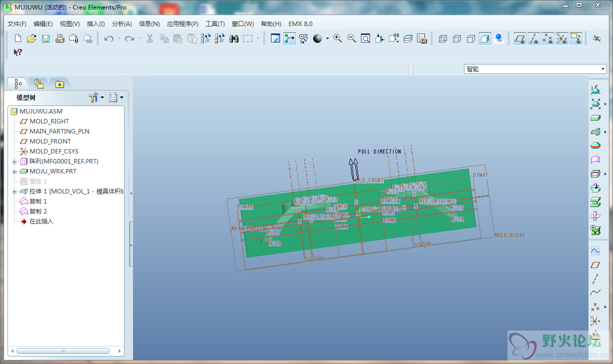Screen dimensions: 613x364
Task: Select the mold opening tool with the crosshair icon
Action: point(595,216)
